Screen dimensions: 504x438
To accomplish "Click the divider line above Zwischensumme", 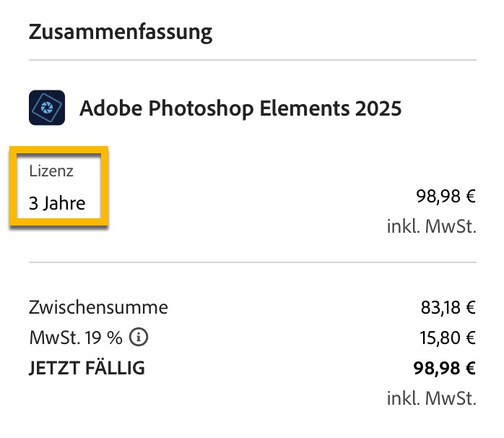I will (252, 262).
